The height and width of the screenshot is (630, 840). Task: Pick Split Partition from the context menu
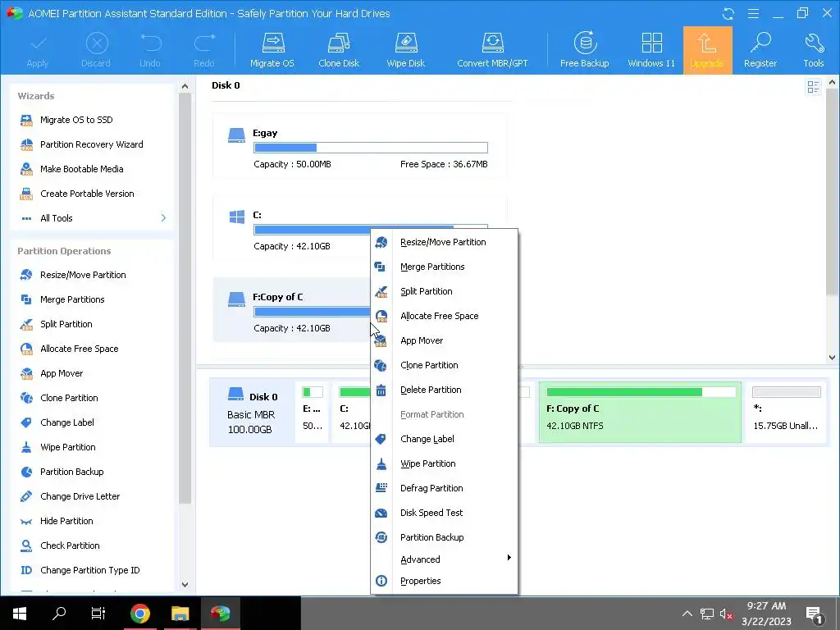click(444, 291)
